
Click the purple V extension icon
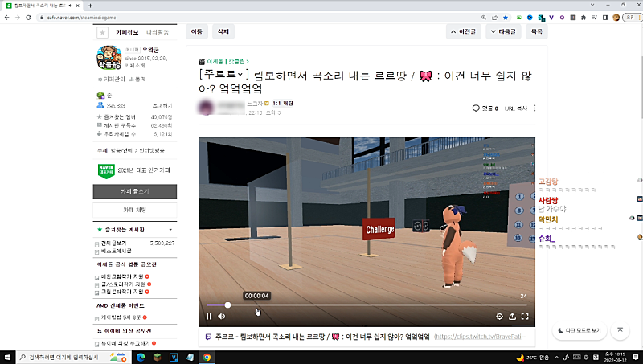[551, 18]
